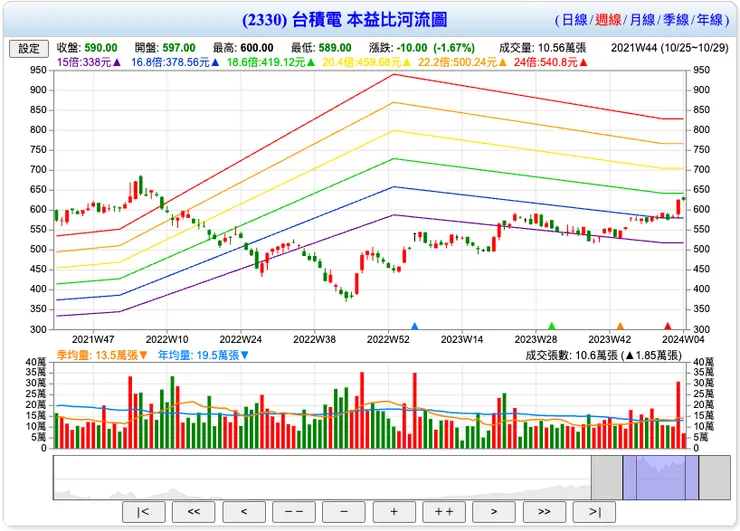Click the chart title (2330) 台積電 本益比河流圖
Screen dimensions: 740x531
345,20
